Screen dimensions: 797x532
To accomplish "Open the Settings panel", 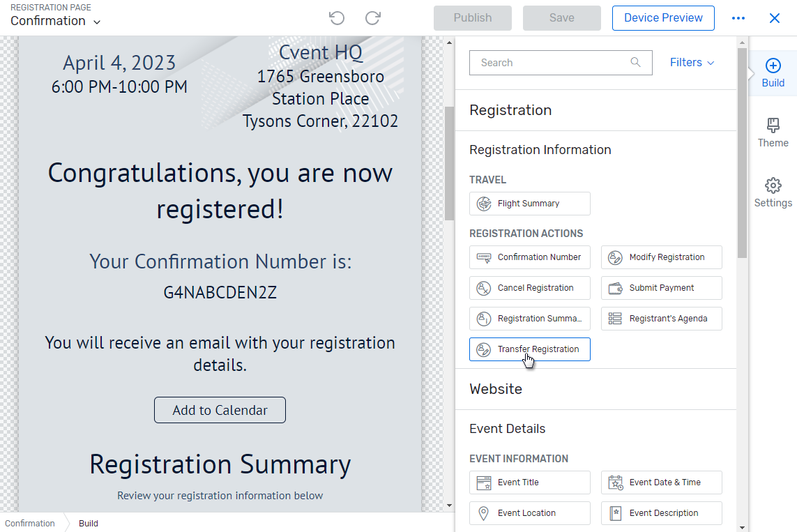I will tap(773, 192).
